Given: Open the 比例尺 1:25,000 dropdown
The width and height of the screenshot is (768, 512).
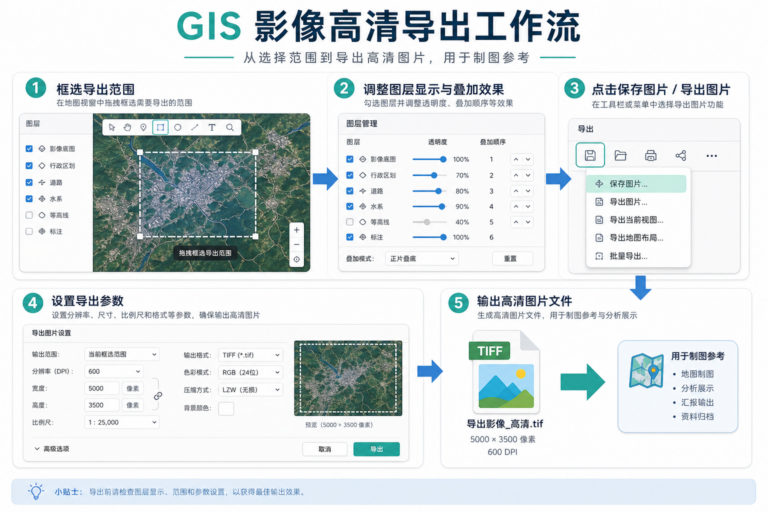Looking at the screenshot, I should (121, 422).
